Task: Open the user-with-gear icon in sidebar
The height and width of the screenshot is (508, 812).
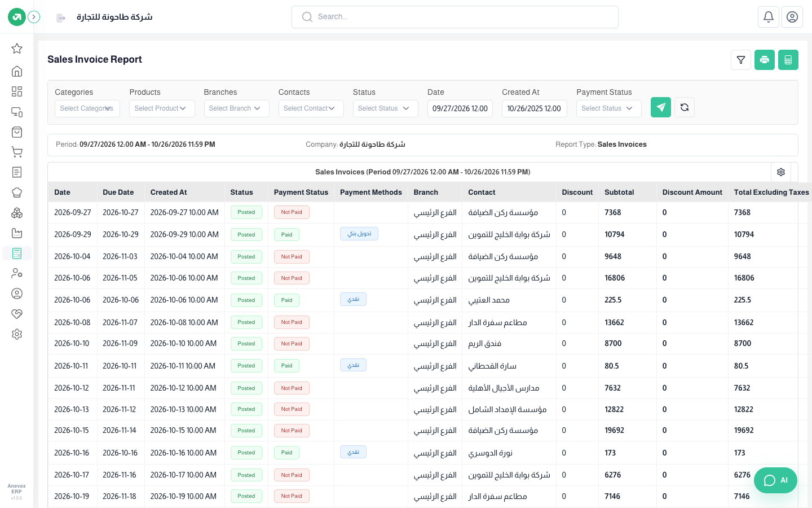Action: point(17,273)
